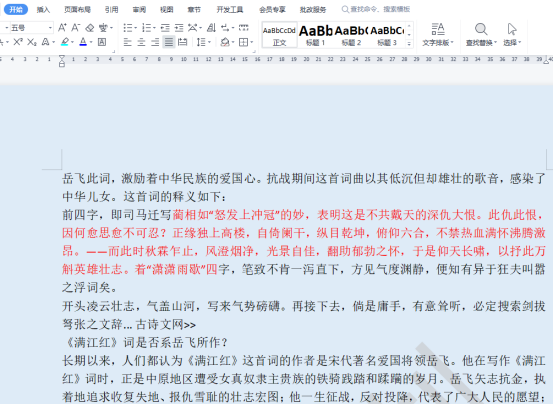Align text left
The height and width of the screenshot is (404, 553).
click(x=128, y=42)
